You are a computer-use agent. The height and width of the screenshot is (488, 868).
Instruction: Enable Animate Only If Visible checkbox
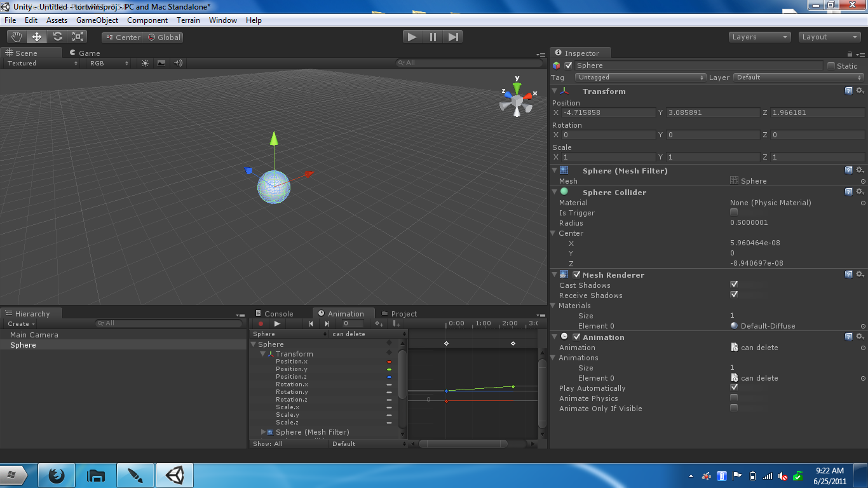[734, 408]
